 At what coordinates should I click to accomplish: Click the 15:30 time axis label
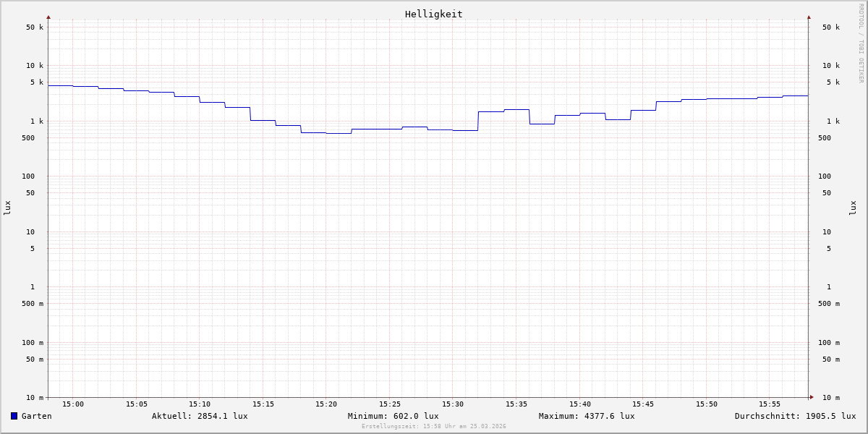[453, 404]
